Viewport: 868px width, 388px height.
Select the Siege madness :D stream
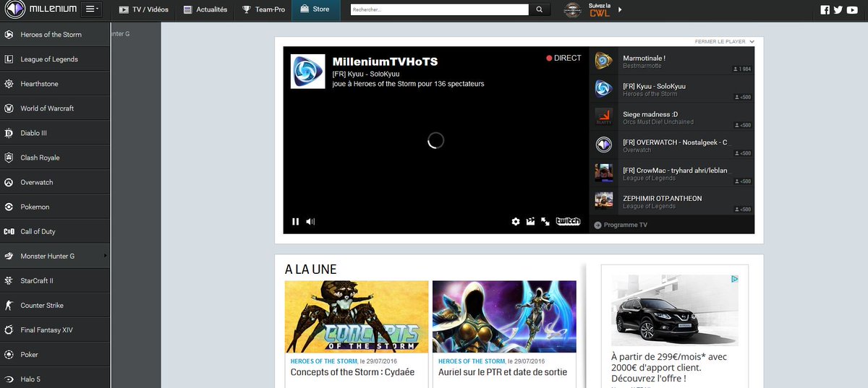(x=671, y=117)
